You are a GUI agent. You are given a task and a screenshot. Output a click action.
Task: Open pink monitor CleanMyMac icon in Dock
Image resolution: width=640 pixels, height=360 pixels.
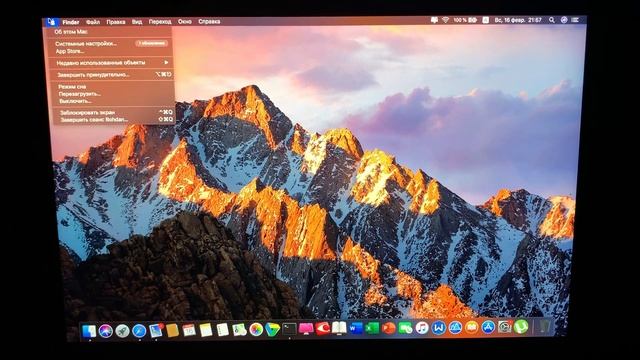coord(306,329)
